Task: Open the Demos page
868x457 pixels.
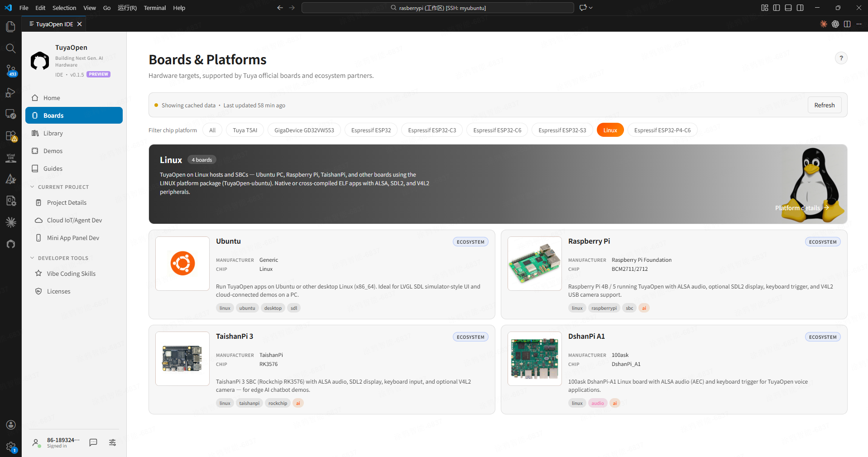Action: pyautogui.click(x=74, y=151)
